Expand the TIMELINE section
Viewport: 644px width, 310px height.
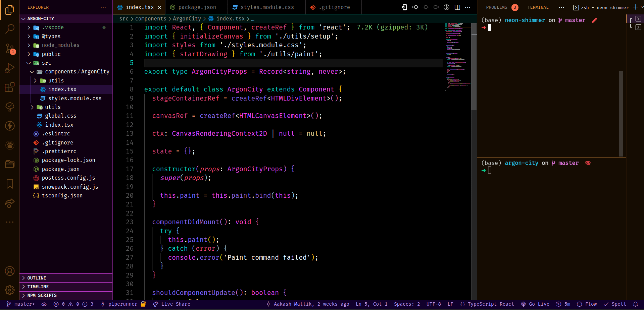(x=66, y=287)
